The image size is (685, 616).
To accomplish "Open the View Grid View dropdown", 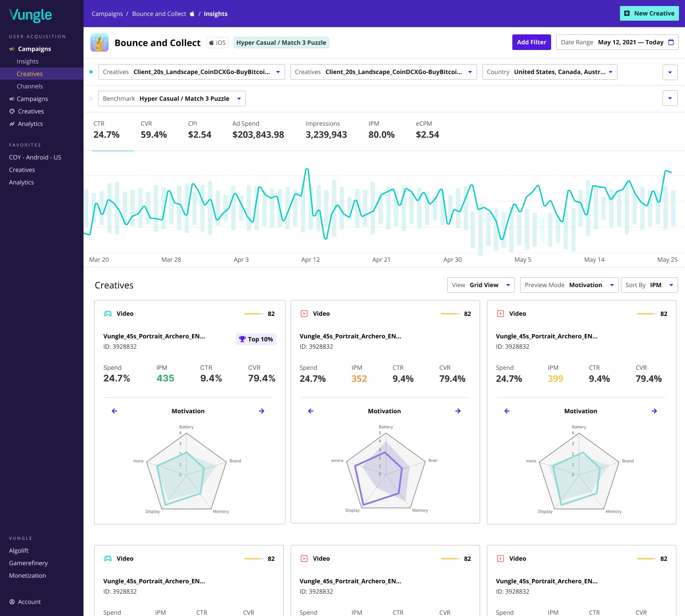I will tap(481, 285).
